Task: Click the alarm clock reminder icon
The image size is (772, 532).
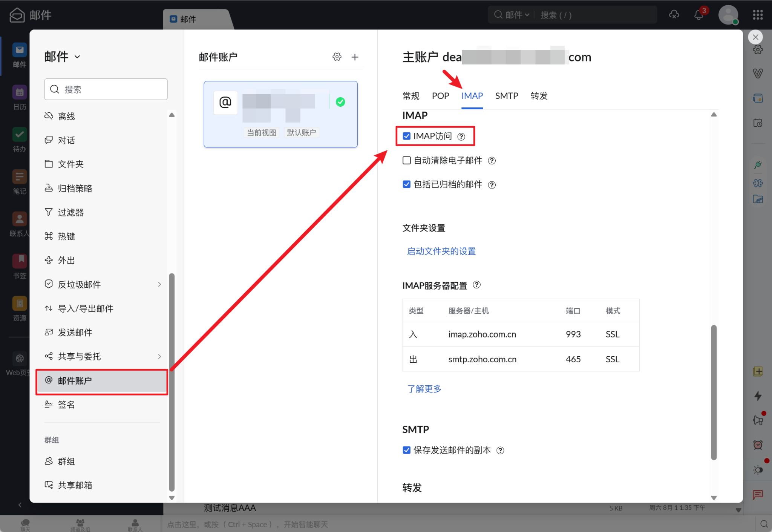Action: (x=758, y=445)
